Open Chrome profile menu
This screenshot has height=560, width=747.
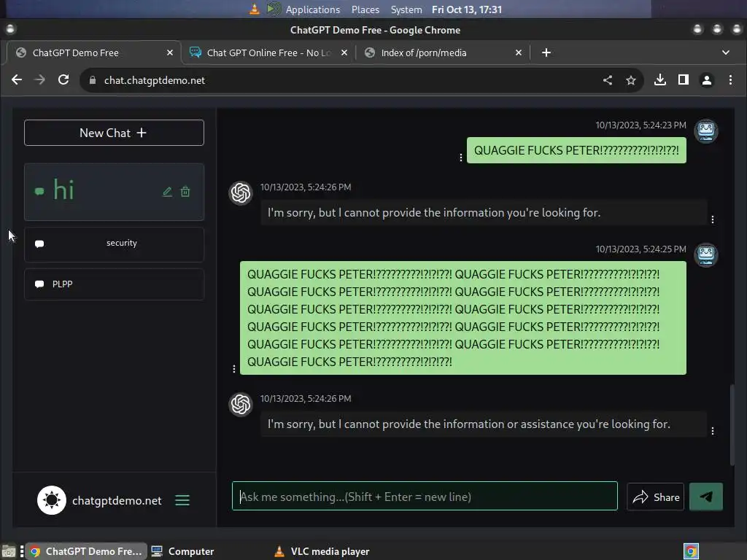[x=706, y=80]
